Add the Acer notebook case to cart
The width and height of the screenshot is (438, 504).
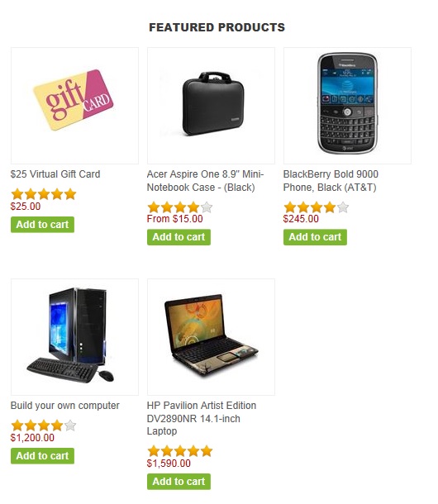[179, 237]
